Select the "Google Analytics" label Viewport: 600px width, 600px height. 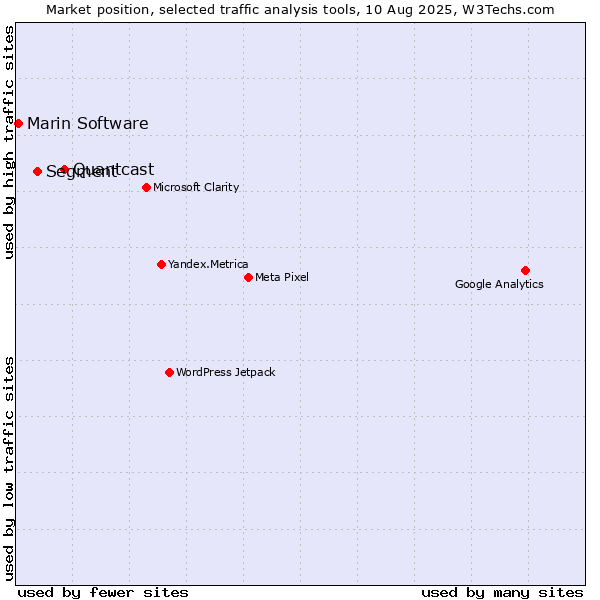[x=499, y=284]
